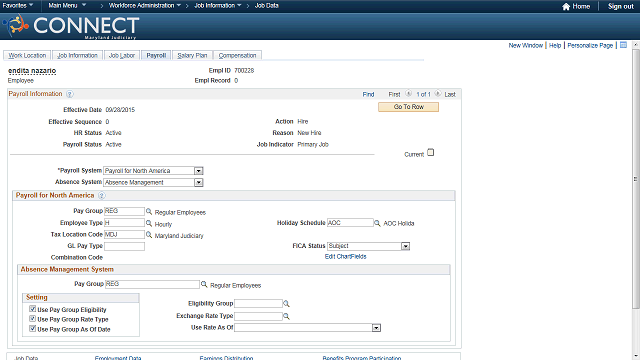Screen dimensions: 640x360
Task: Click Personalize Page link
Action: click(590, 45)
